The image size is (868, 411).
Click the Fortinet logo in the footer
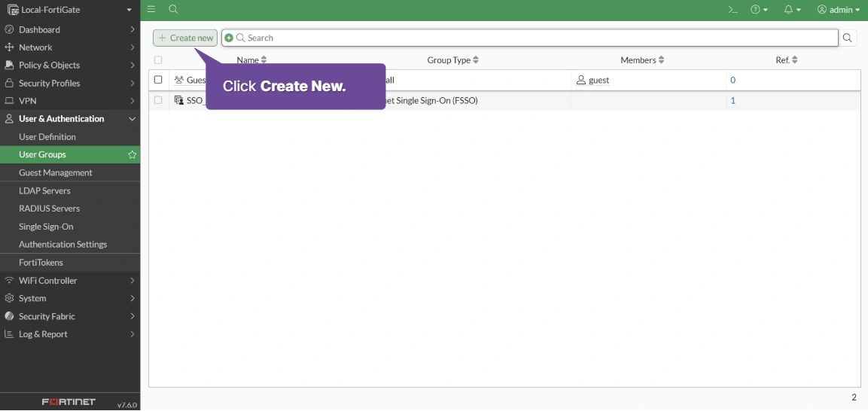click(x=69, y=402)
